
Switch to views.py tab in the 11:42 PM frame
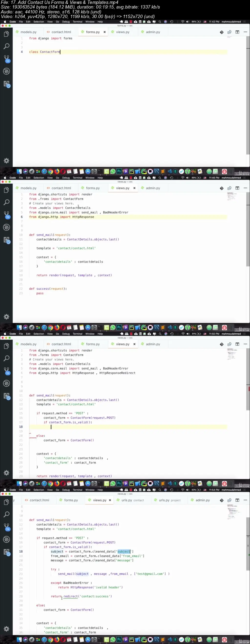tap(121, 32)
